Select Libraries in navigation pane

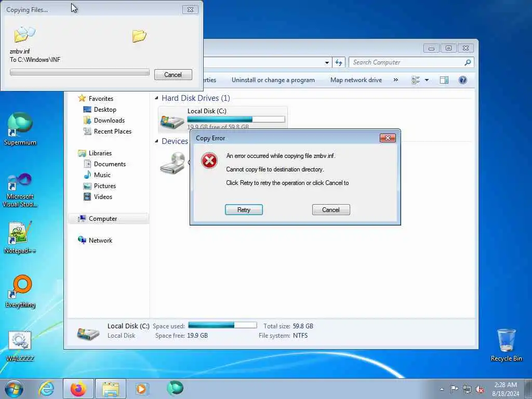coord(100,153)
